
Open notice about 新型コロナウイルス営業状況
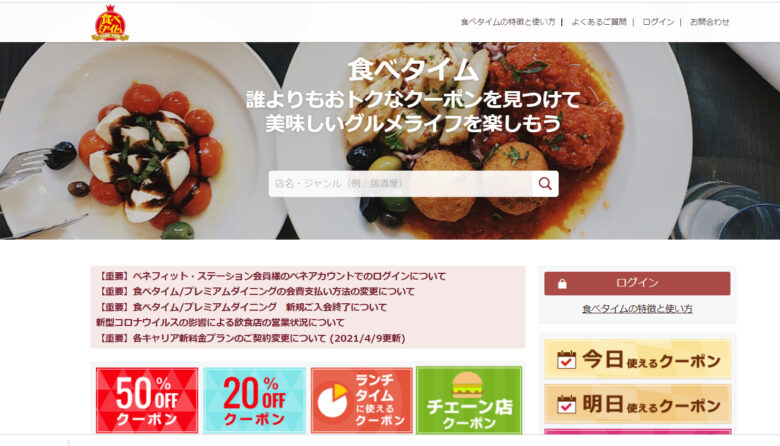tap(220, 322)
